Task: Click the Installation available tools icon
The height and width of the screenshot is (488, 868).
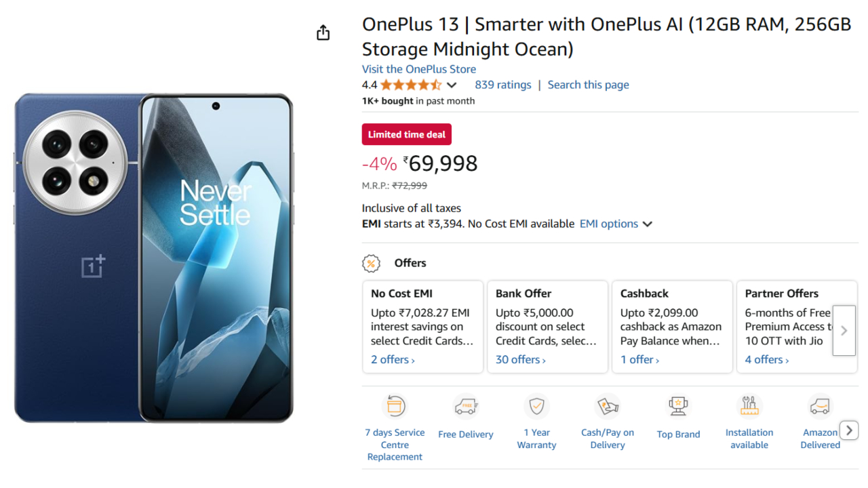Action: point(749,406)
